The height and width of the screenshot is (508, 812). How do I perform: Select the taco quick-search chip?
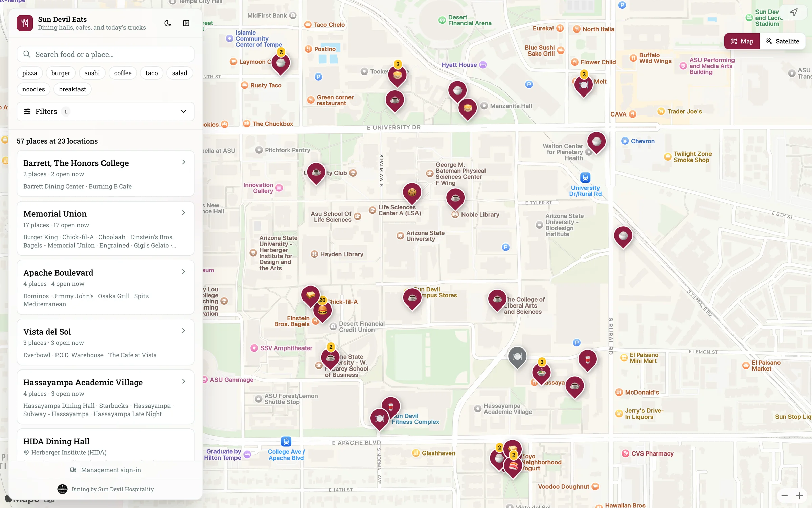click(x=152, y=73)
